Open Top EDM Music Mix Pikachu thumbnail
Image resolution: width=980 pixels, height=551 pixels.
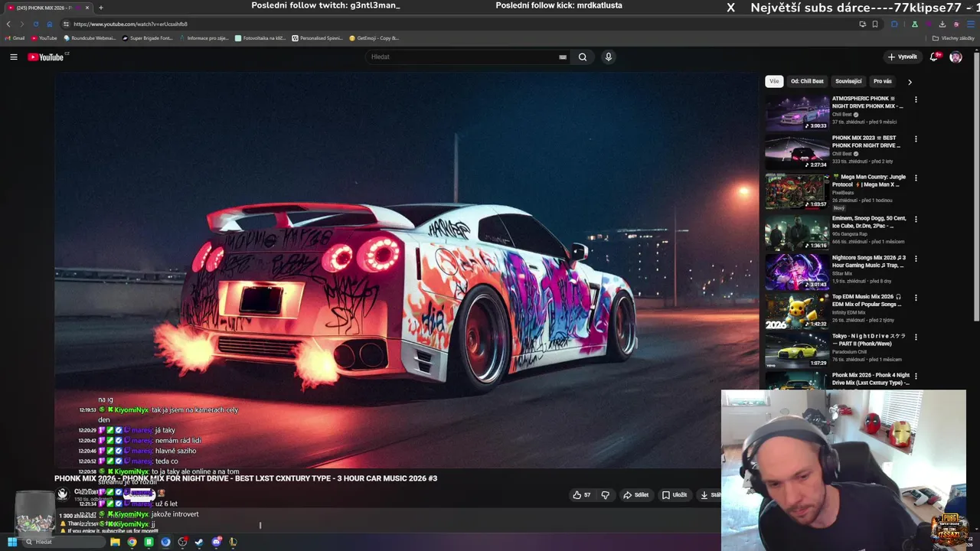(797, 311)
